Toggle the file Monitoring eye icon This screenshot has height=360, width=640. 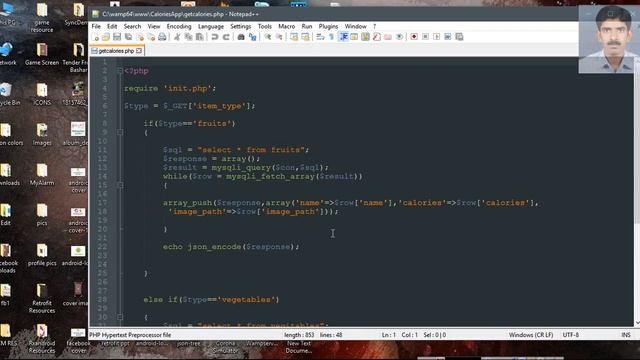(399, 37)
